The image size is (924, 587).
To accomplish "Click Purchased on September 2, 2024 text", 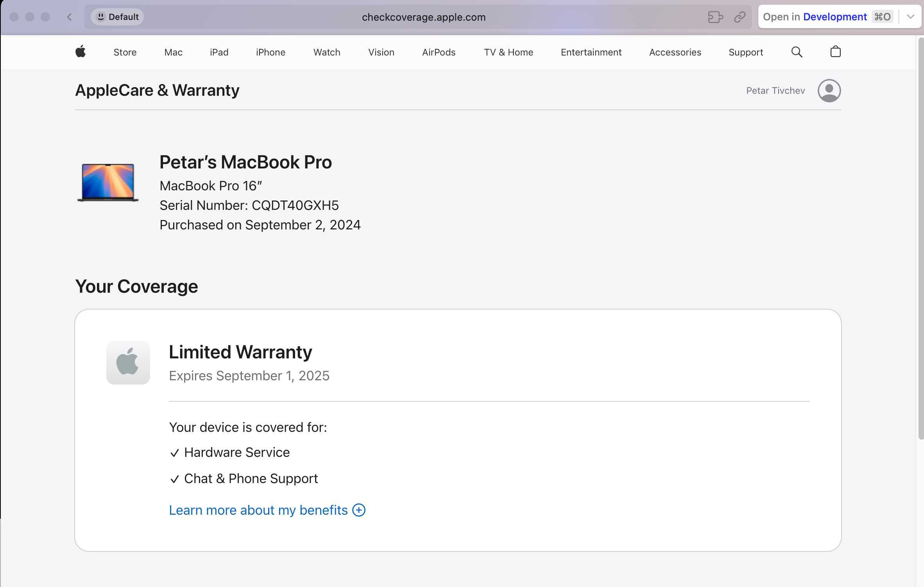I will (x=260, y=225).
